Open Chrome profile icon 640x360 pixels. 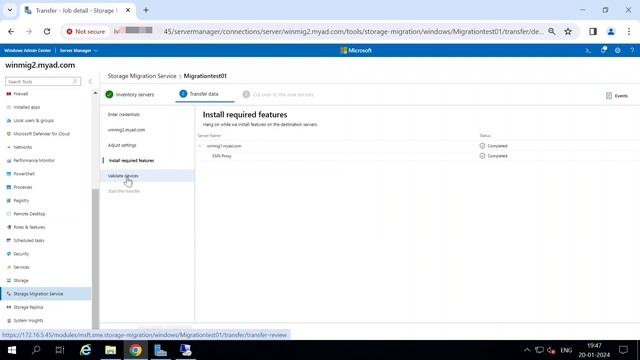(611, 31)
